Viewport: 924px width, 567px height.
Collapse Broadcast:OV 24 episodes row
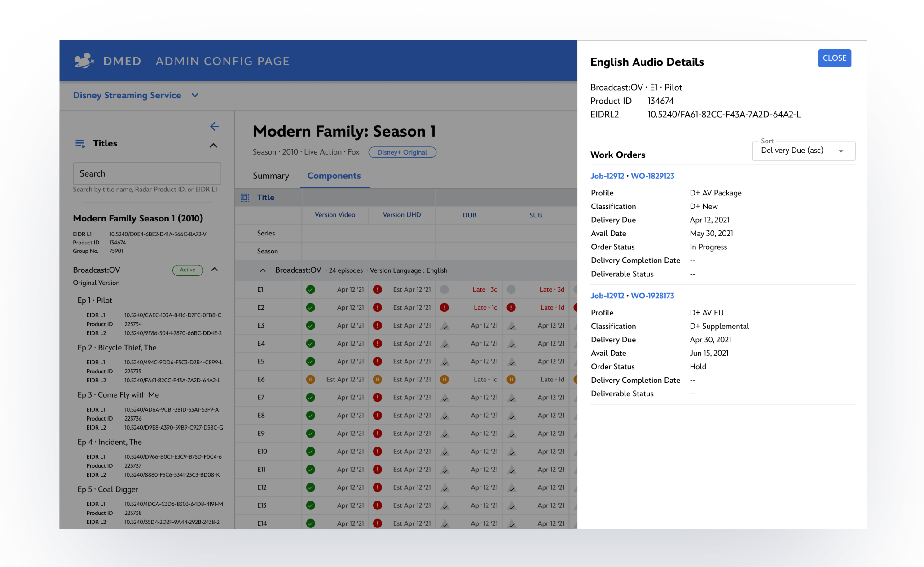click(x=263, y=270)
